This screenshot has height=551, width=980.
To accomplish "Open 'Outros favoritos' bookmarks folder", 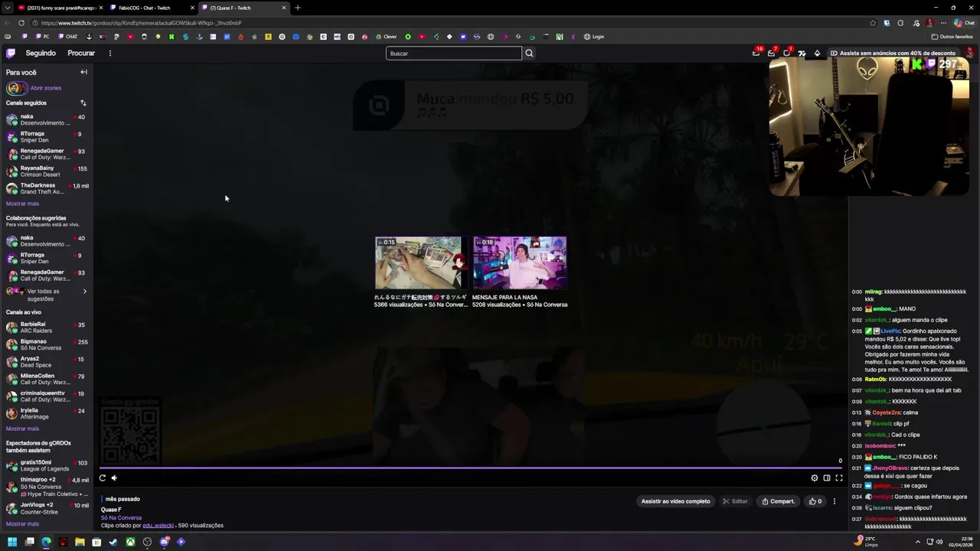I will point(952,37).
